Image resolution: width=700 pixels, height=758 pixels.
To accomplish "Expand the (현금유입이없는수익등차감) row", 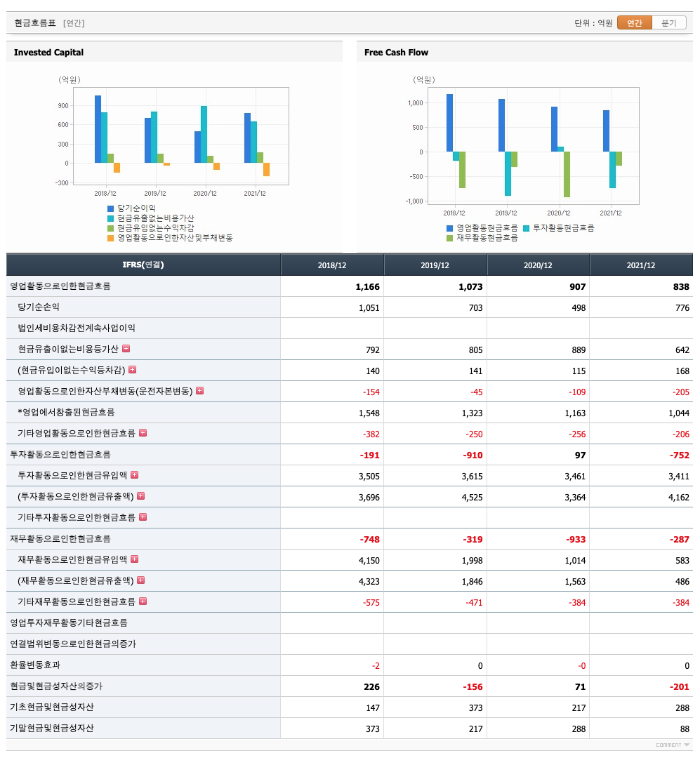I will (132, 370).
